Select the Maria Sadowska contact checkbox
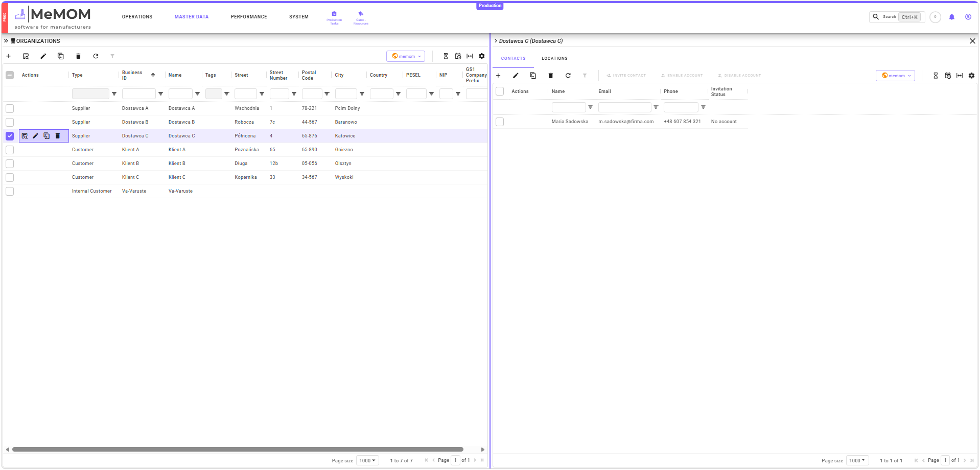 pyautogui.click(x=500, y=122)
